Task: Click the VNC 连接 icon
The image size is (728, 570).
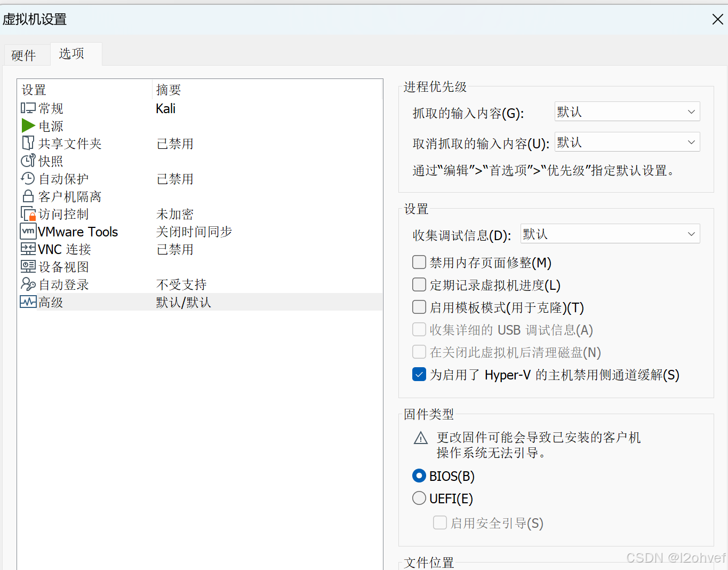Action: point(28,249)
